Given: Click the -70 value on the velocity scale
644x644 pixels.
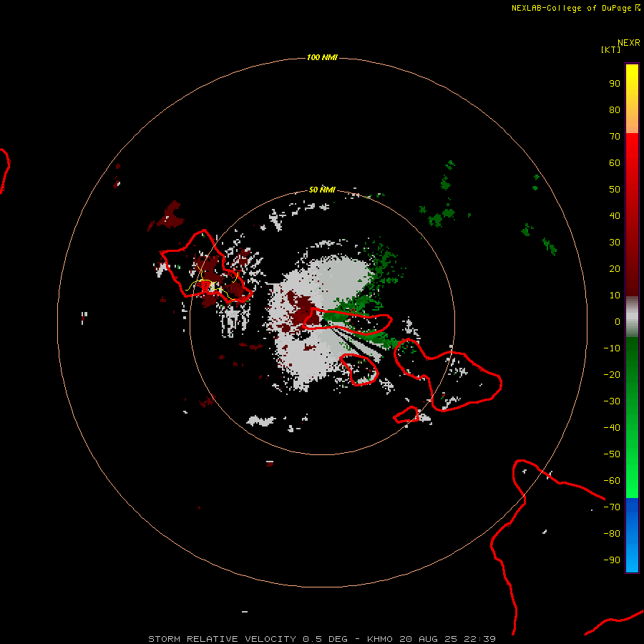Looking at the screenshot, I should [612, 507].
